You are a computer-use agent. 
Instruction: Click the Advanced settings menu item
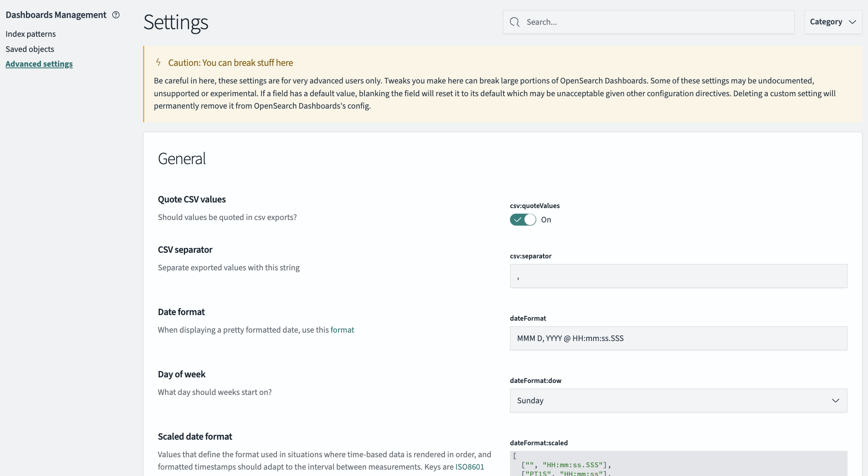[39, 63]
